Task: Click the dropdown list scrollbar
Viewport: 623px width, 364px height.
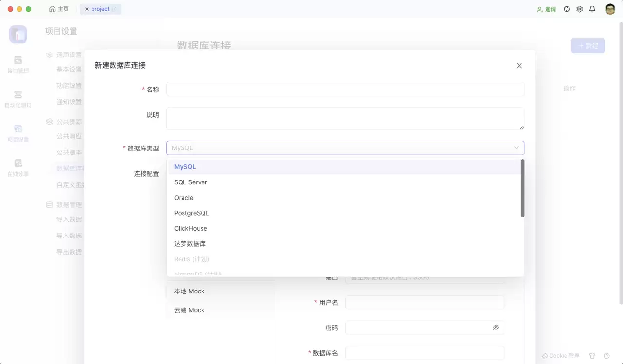Action: [522, 188]
